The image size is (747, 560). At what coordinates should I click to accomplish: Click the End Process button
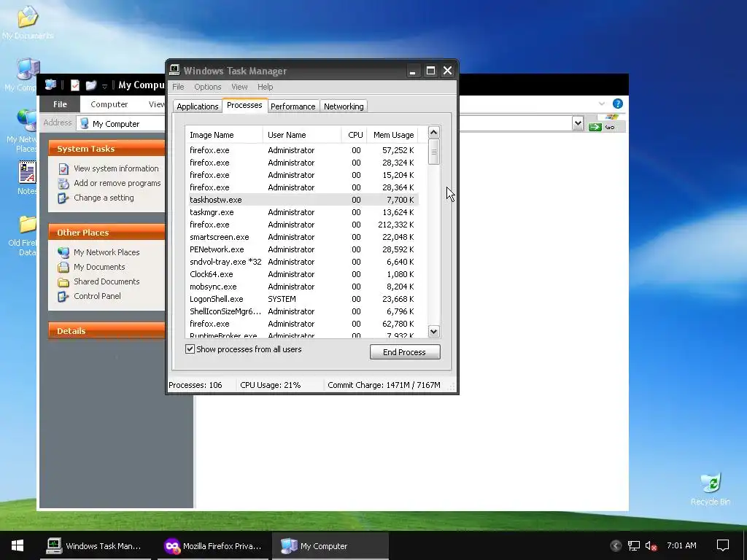pos(404,352)
